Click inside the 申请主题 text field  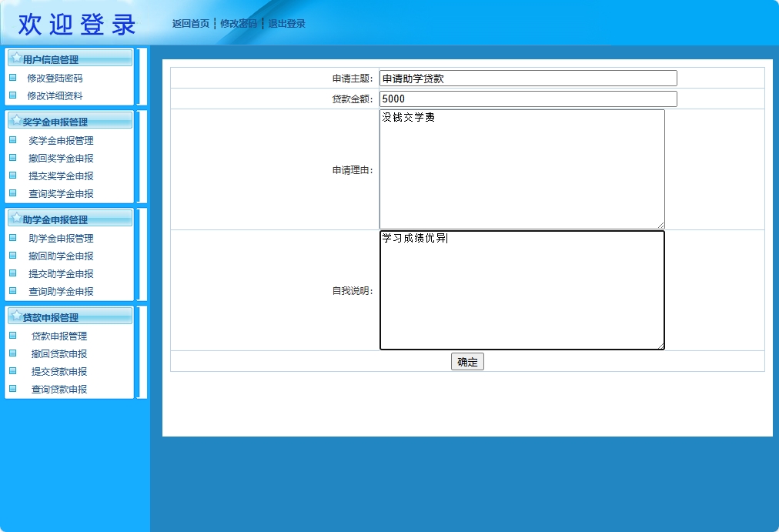point(527,78)
